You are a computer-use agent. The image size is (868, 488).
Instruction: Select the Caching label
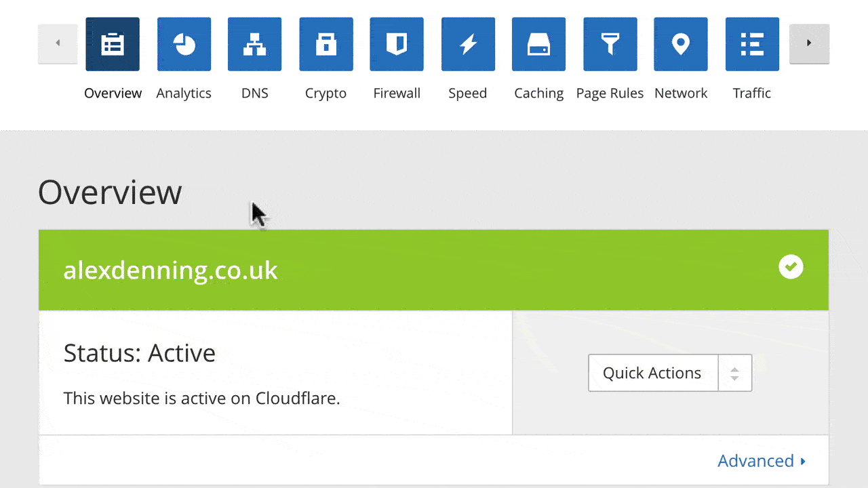point(538,94)
